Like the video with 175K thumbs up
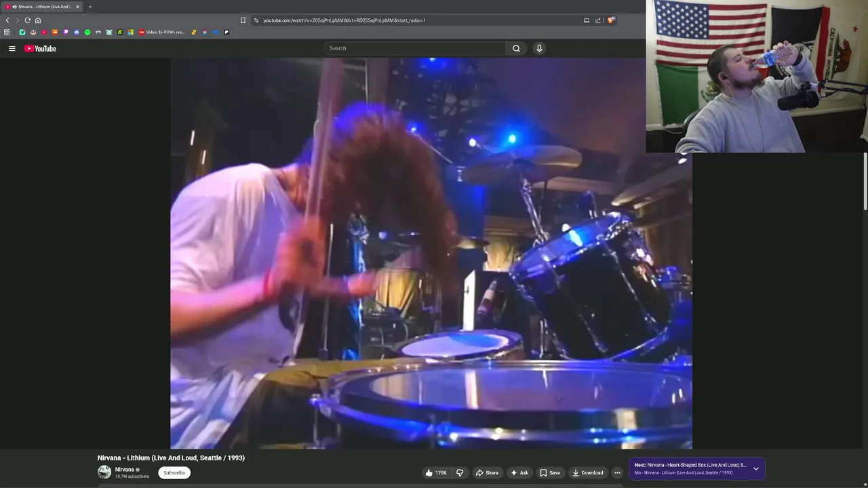This screenshot has width=868, height=488. point(436,472)
